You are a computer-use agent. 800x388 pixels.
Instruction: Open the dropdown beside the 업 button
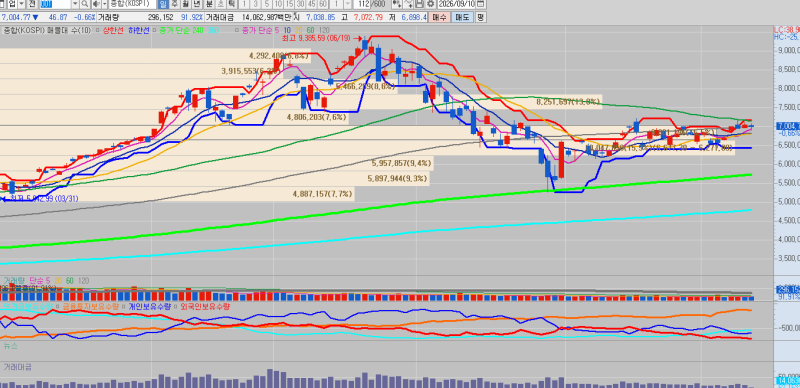tap(21, 4)
